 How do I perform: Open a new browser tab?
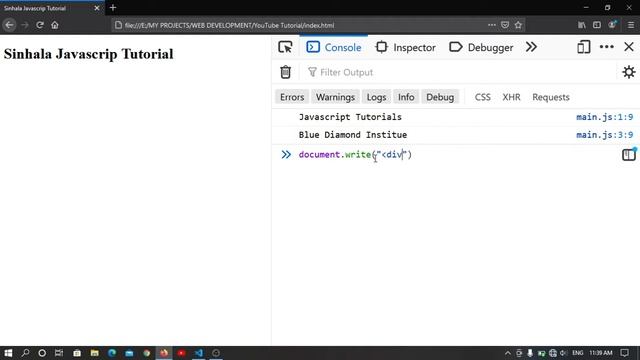point(113,8)
